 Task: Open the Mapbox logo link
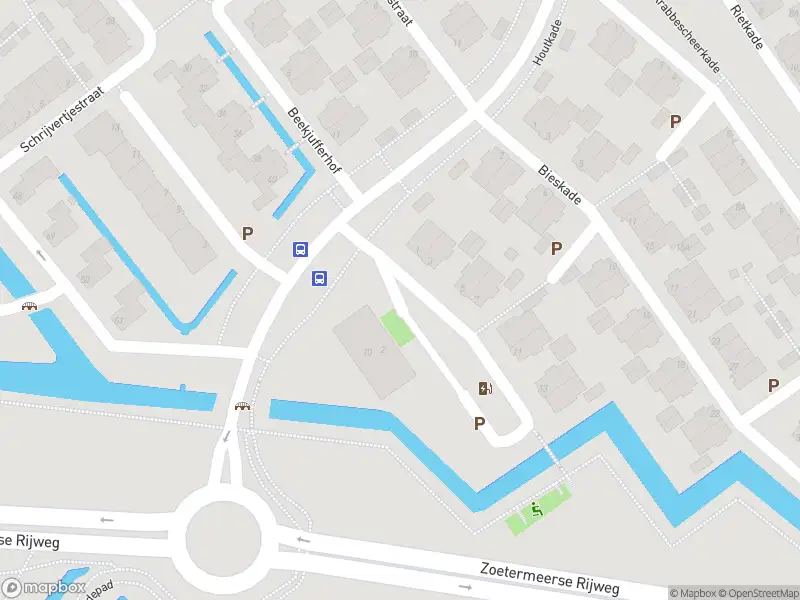(43, 588)
